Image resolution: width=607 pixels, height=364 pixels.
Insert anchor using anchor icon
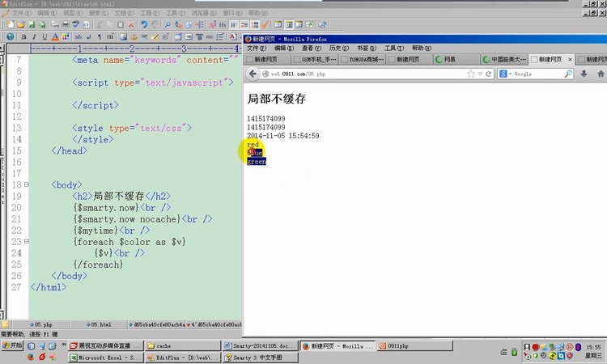tap(134, 36)
